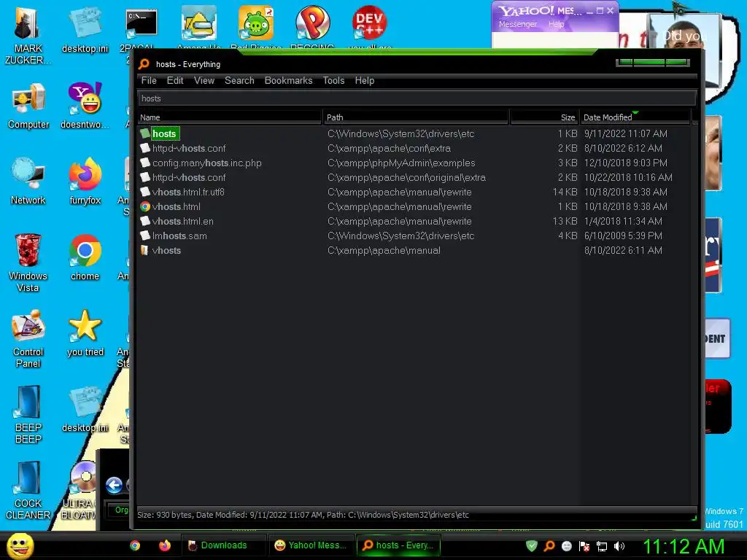This screenshot has width=747, height=560.
Task: Open the COCK CLEANER desktop icon
Action: click(x=28, y=491)
